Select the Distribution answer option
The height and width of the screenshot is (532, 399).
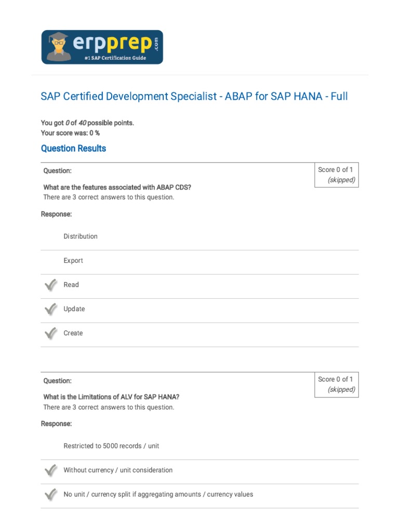(x=81, y=236)
